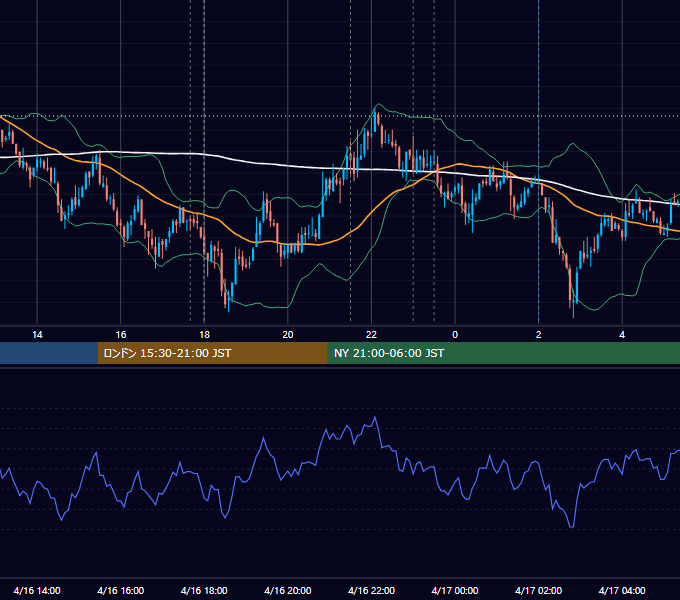The image size is (680, 600).
Task: Click the 4/16 20:00 date label
Action: coord(288,590)
